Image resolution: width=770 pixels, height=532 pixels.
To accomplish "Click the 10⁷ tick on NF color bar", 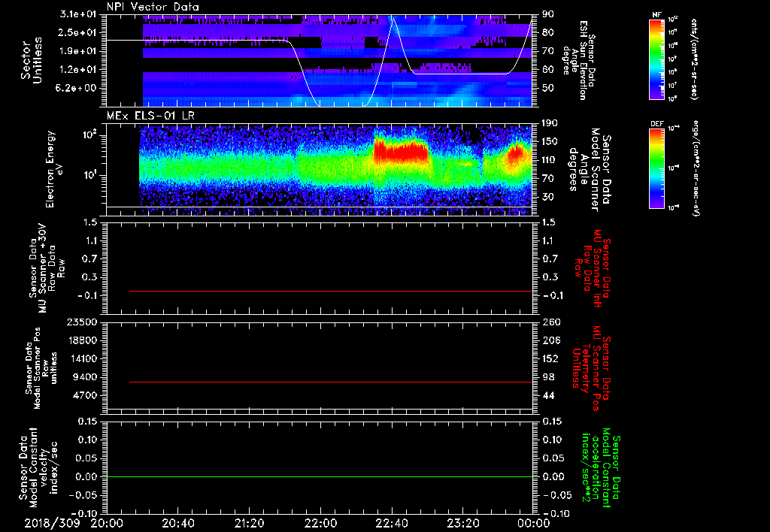I will coord(673,86).
